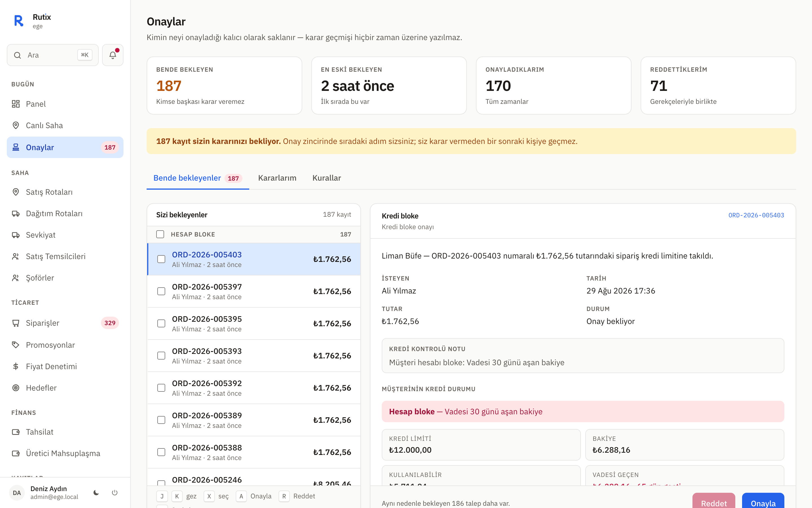Tick checkbox for ORD-2026-005388
This screenshot has height=508, width=812.
pyautogui.click(x=161, y=452)
